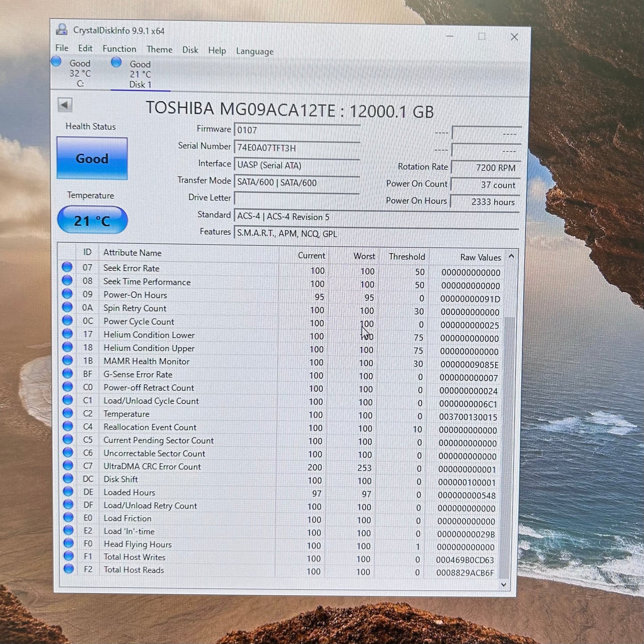Viewport: 644px width, 644px height.
Task: Click the raw value 0008829ACB6F
Action: pos(465,573)
